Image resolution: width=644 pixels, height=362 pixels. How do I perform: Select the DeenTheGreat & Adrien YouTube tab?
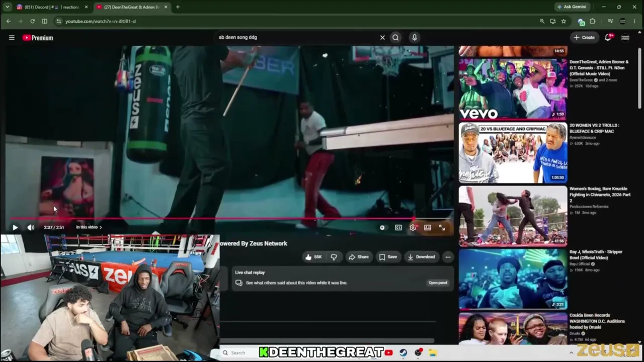pos(132,7)
